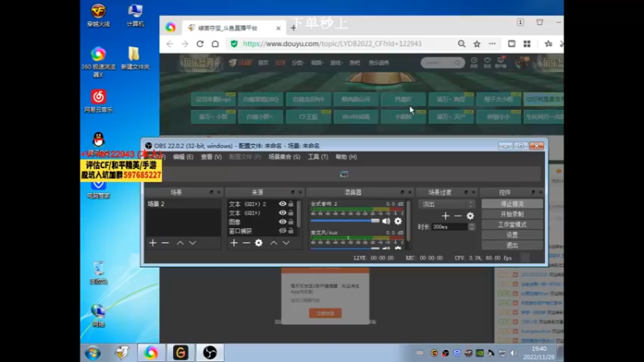Viewport: 644px width, 362px height.
Task: Move scene down in the Scenes panel
Action: coord(192,243)
